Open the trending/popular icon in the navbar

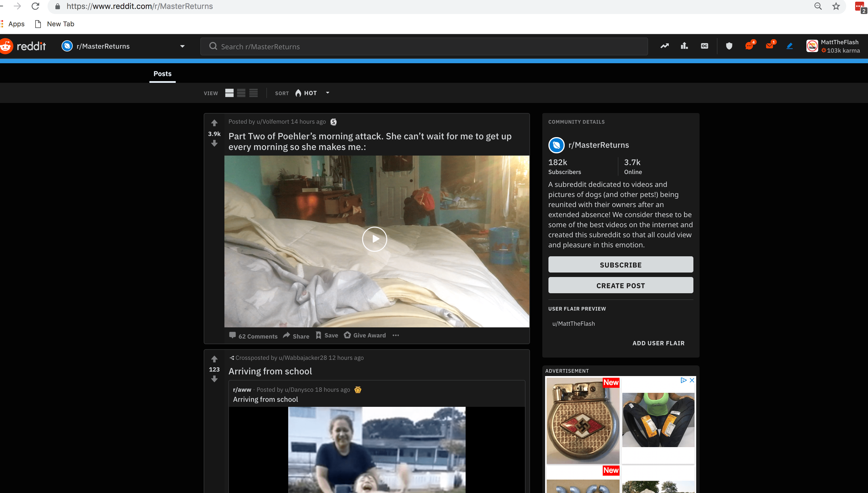(665, 46)
